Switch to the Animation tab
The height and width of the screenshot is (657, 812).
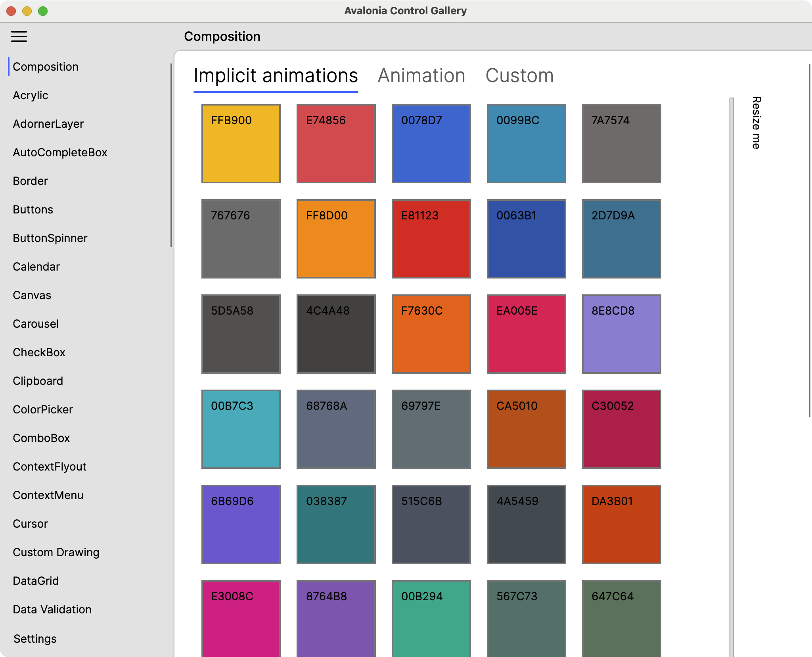point(421,75)
